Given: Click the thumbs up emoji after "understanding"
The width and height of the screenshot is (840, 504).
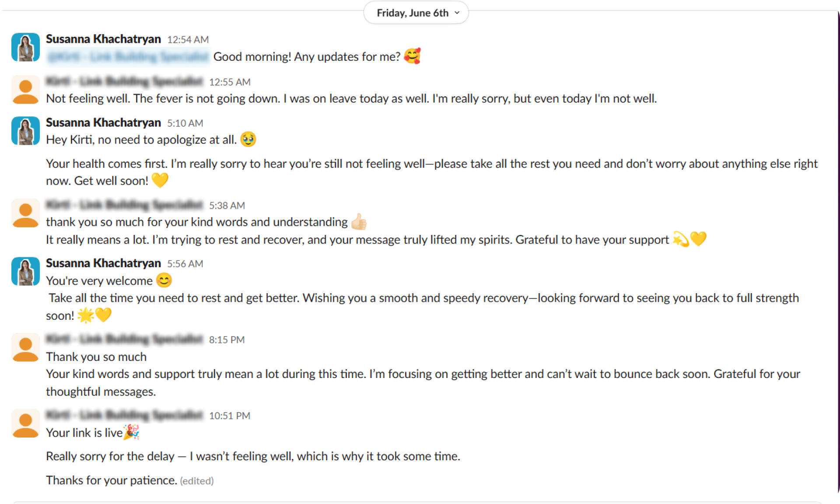Looking at the screenshot, I should coord(359,222).
